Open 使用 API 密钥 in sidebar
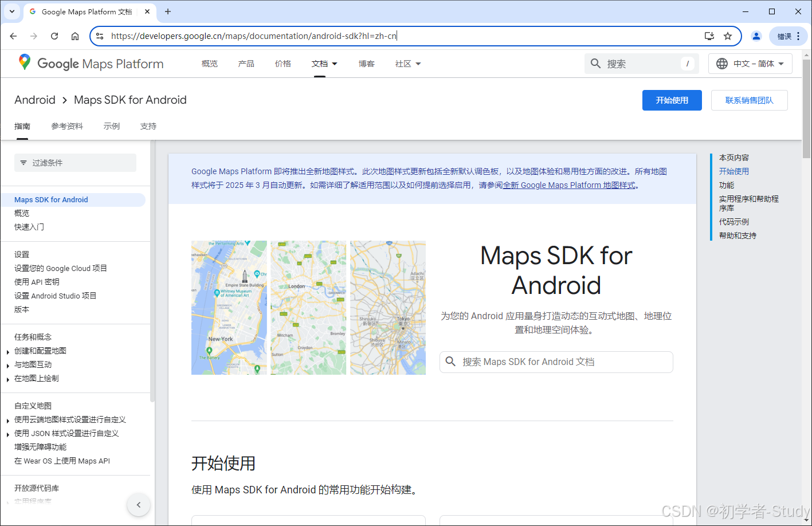Screen dimensions: 812x526 [37, 282]
